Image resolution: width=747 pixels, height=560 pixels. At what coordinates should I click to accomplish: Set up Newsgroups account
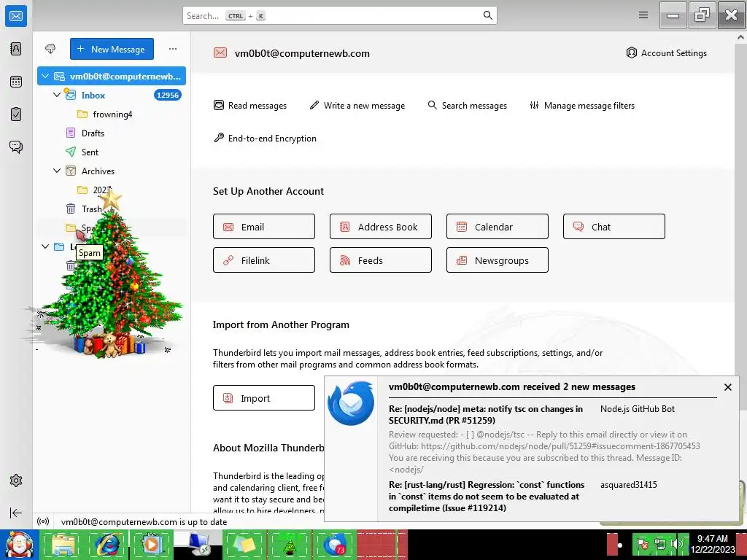click(498, 260)
